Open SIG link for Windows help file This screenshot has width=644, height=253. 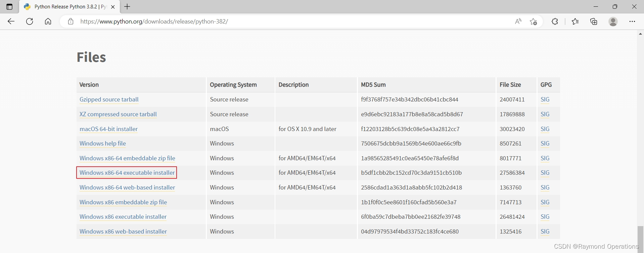click(545, 143)
